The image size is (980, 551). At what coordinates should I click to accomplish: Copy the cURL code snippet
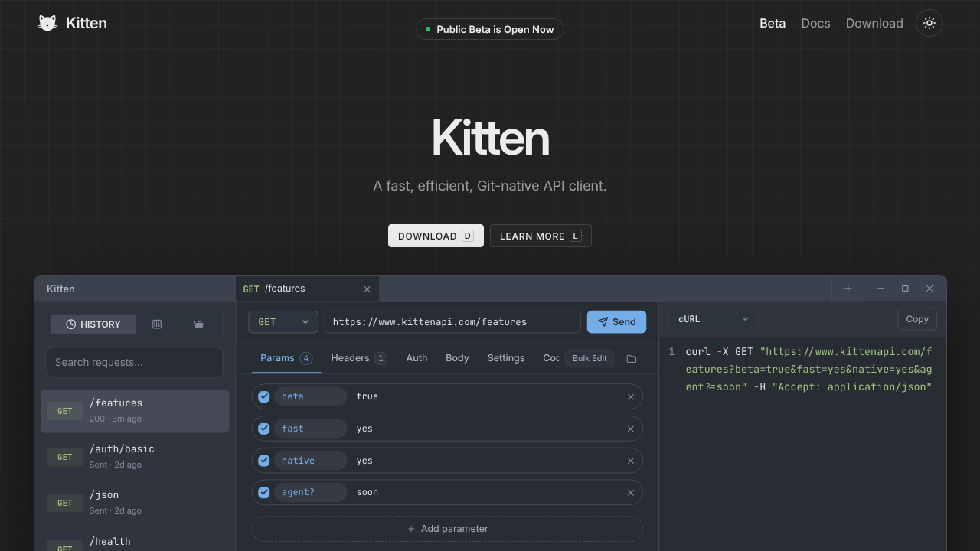[x=917, y=319]
